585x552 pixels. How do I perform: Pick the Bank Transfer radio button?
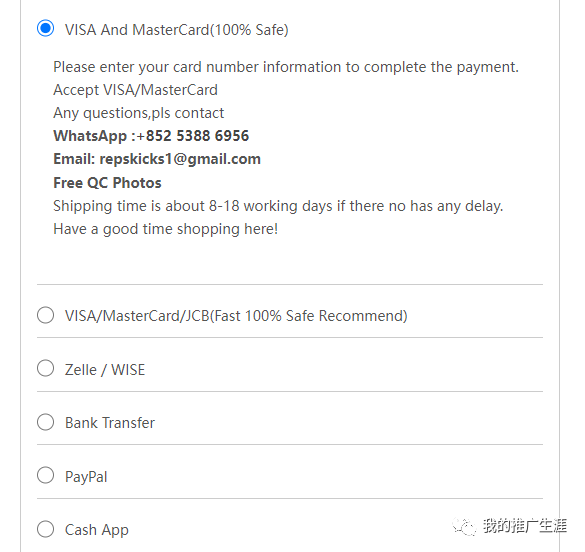(x=46, y=422)
